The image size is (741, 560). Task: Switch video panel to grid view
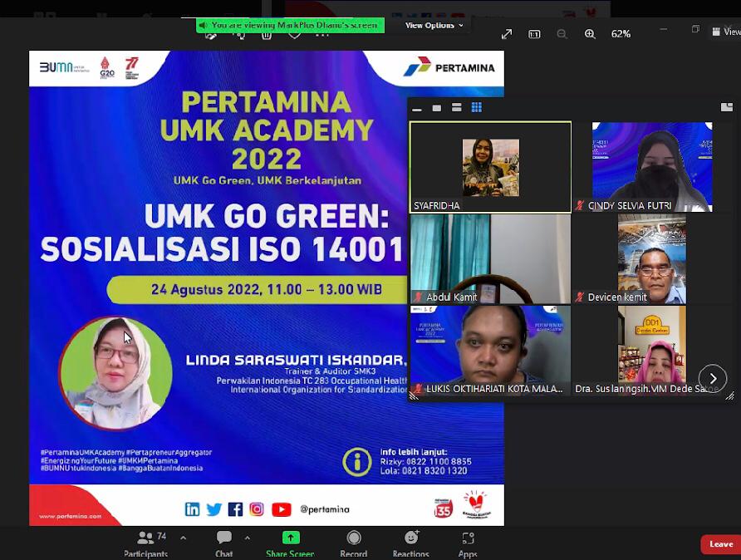pyautogui.click(x=477, y=107)
